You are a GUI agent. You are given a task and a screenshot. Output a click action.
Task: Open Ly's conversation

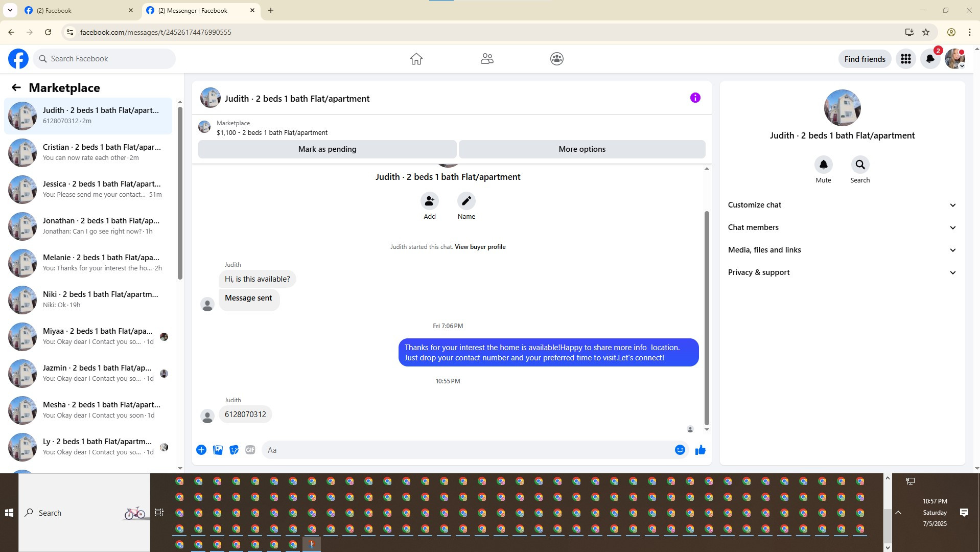coord(88,447)
